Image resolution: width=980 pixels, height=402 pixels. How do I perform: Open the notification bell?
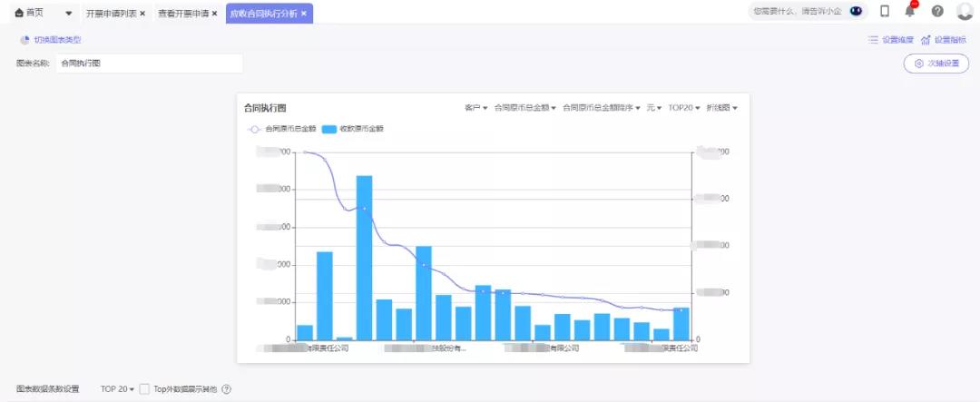(x=910, y=12)
